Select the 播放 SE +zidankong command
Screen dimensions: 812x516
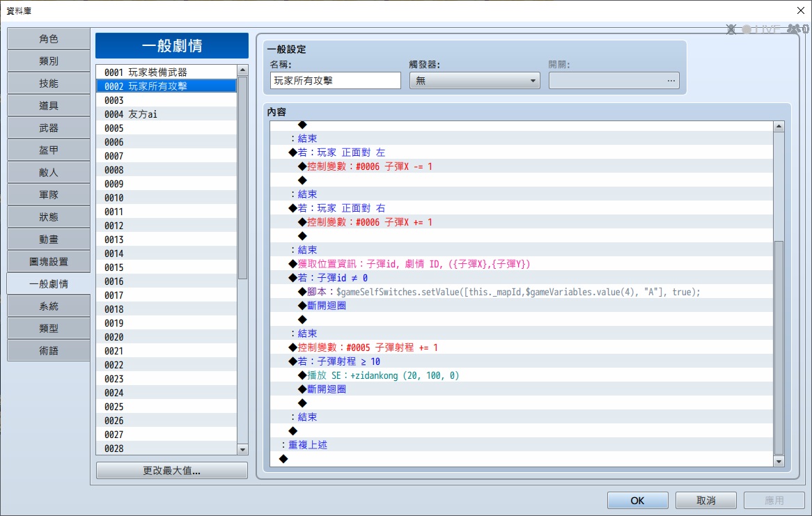point(522,375)
